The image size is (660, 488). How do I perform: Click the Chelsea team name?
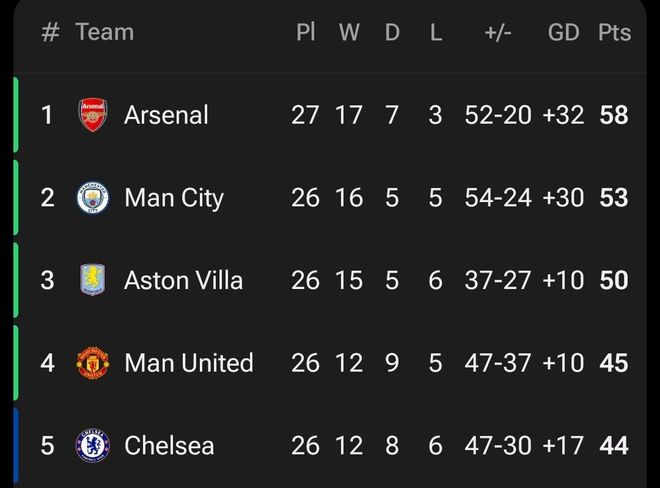[168, 445]
